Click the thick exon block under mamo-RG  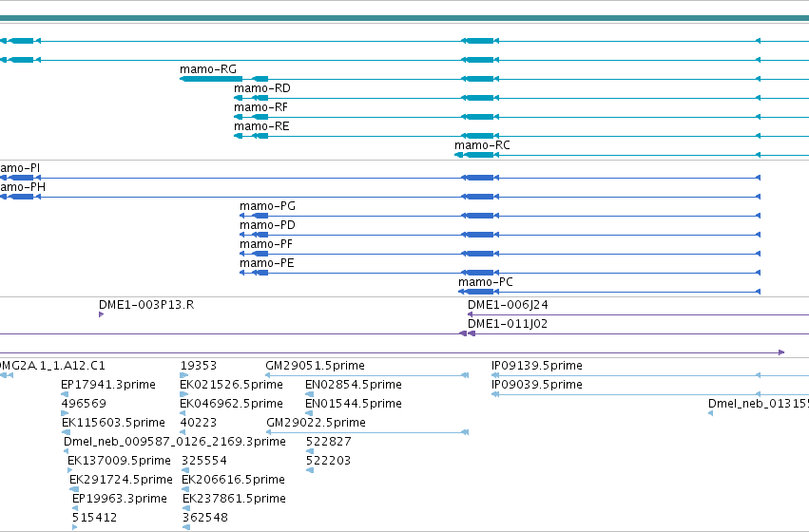pos(212,79)
